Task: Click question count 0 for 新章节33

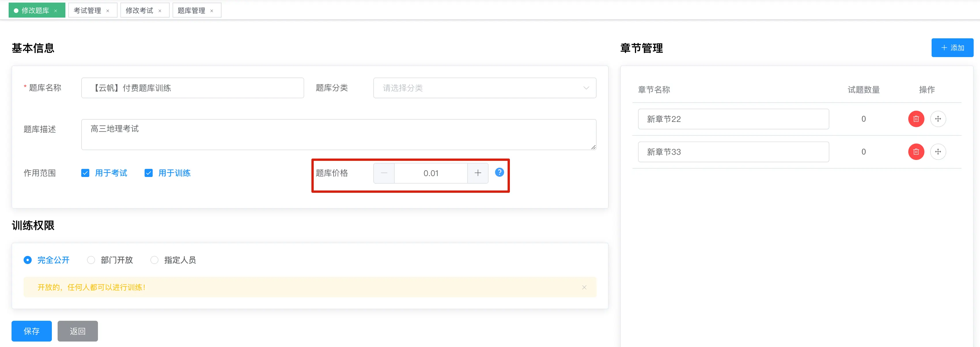Action: (x=863, y=152)
